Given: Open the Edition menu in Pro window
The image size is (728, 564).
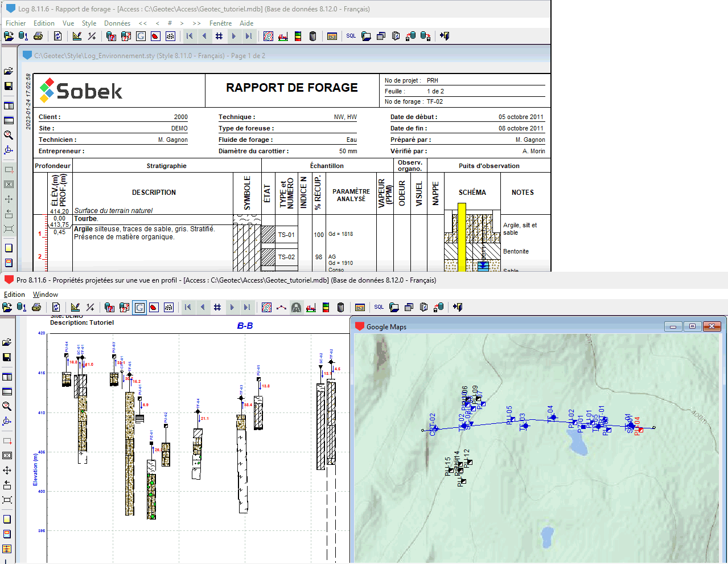Looking at the screenshot, I should click(x=14, y=295).
